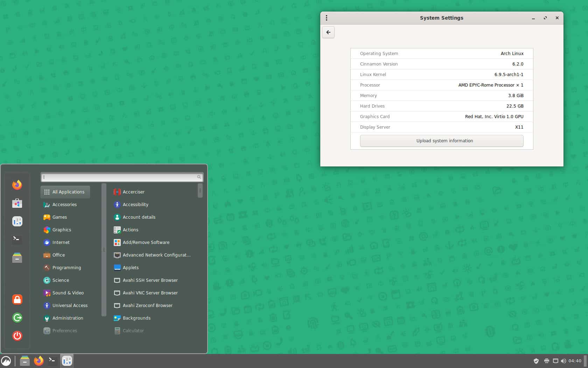This screenshot has width=588, height=368.
Task: Launch Firefox from the menu favorites
Action: point(17,185)
